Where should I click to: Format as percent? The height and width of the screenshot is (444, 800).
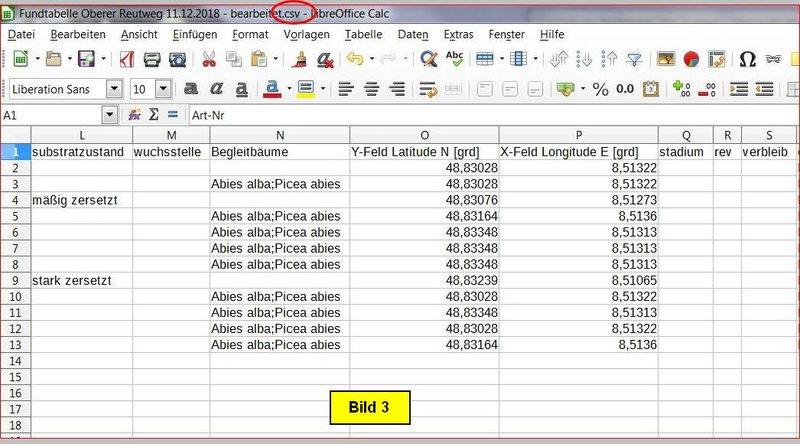[x=601, y=89]
